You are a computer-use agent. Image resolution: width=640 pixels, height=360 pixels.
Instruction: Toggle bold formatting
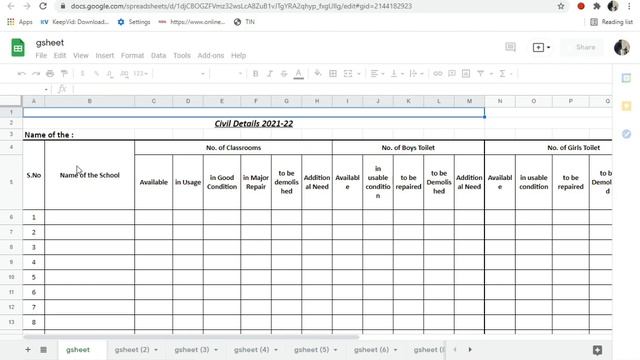(x=256, y=73)
